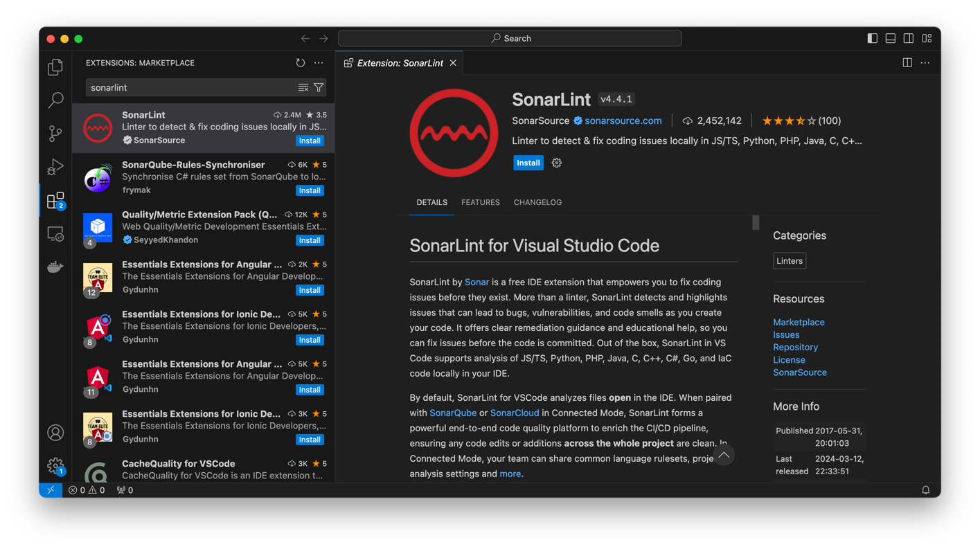The image size is (980, 549).
Task: Open the Docker view in the sidebar
Action: (x=55, y=267)
